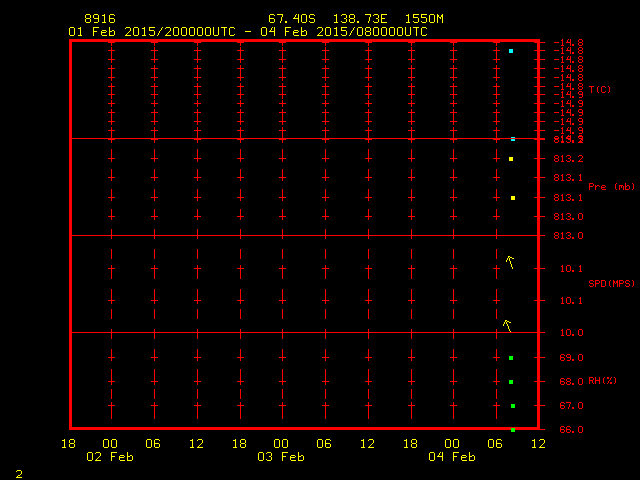The width and height of the screenshot is (640, 480).
Task: Select the RH(%) humidity axis label
Action: (603, 381)
